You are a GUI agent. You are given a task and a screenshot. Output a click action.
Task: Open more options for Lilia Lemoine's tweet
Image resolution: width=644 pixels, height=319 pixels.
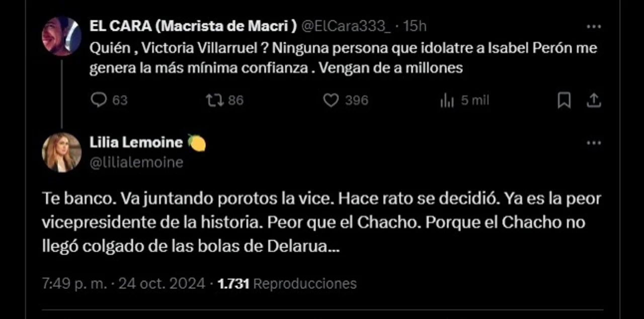(x=594, y=143)
